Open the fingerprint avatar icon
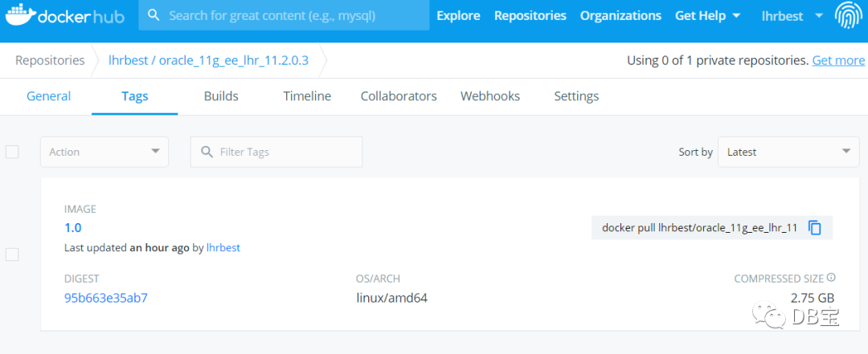This screenshot has width=868, height=354. [848, 15]
